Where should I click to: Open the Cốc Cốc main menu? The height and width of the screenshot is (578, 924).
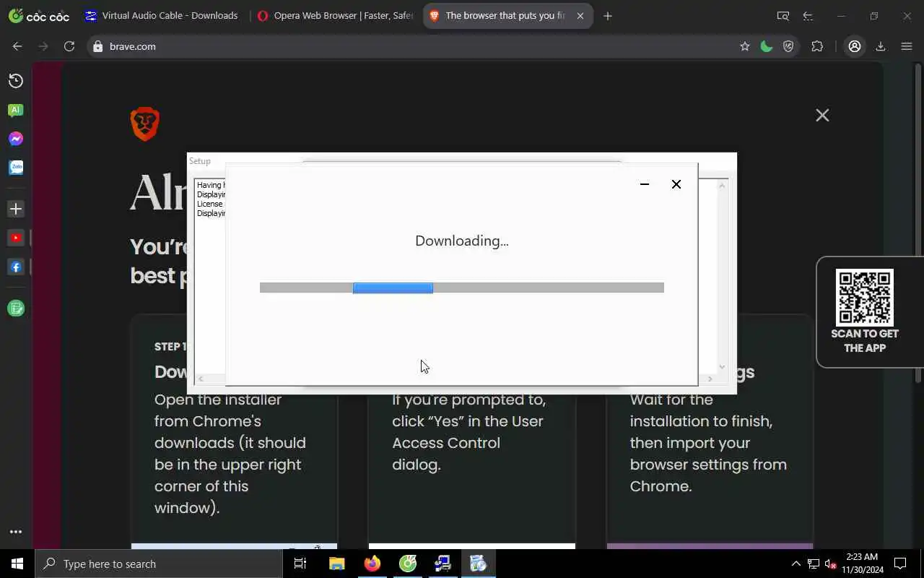[x=907, y=46]
